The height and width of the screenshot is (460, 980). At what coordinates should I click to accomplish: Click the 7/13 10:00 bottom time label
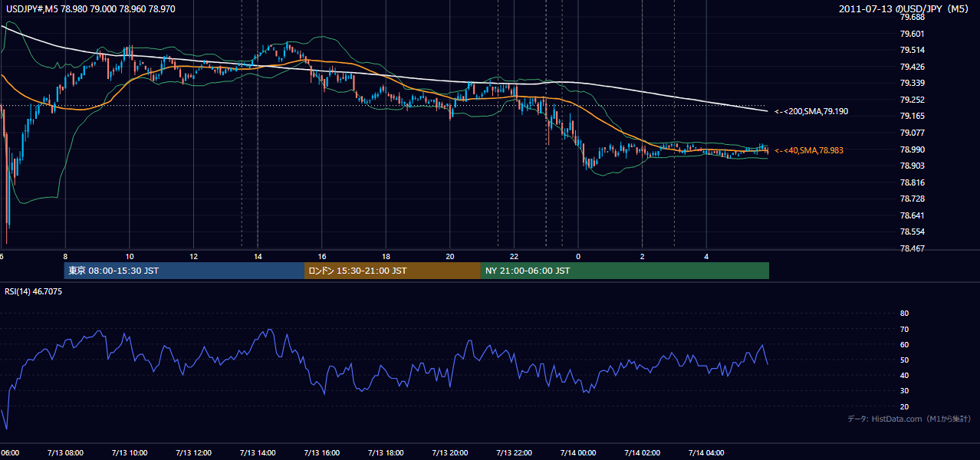point(130,453)
